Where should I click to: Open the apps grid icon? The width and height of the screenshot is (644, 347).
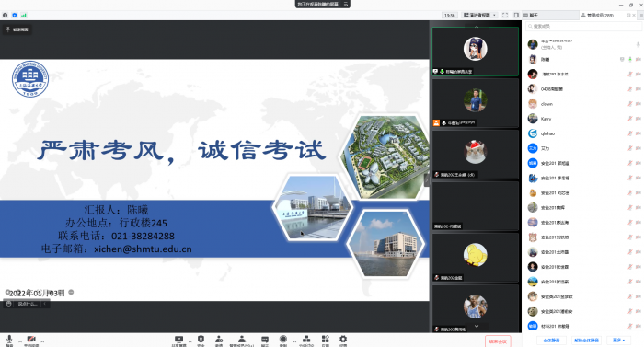coord(326,340)
